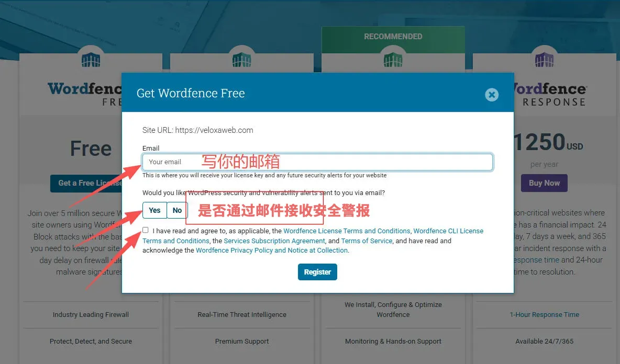This screenshot has height=364, width=620.
Task: Click the Buy Now button
Action: [x=544, y=183]
